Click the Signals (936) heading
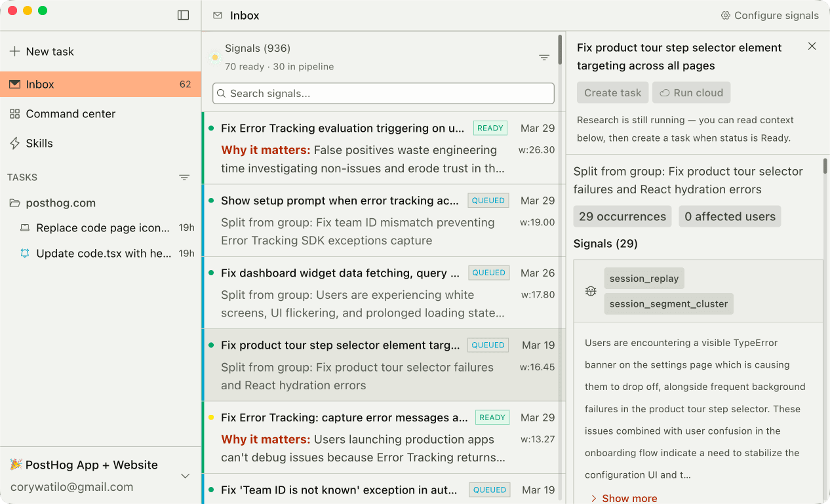Image resolution: width=830 pixels, height=504 pixels. coord(258,48)
